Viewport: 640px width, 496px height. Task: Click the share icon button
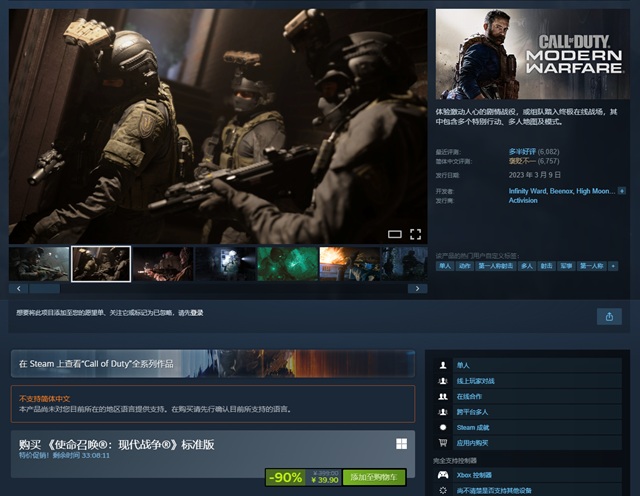(x=609, y=316)
